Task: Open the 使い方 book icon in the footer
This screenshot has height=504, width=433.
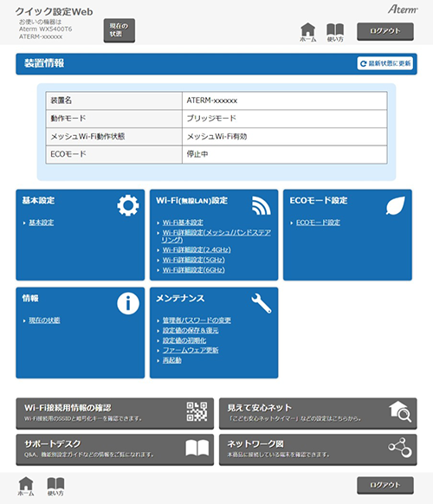Action: (55, 487)
